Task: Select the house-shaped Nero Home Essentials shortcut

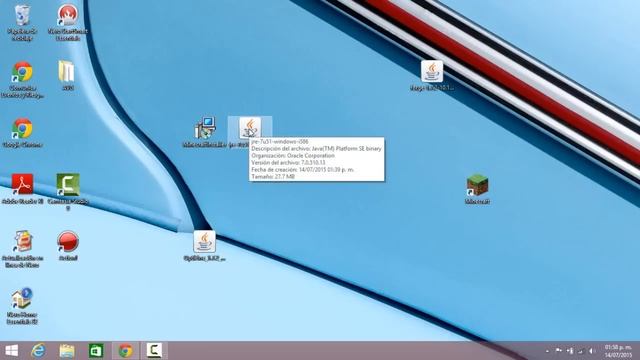Action: (22, 298)
